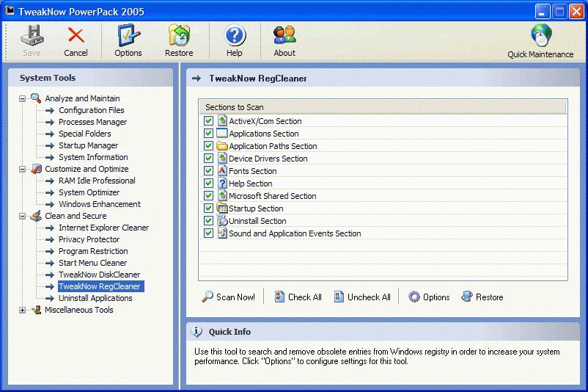Screen dimensions: 588x392
Task: Select Special Folders in tree
Action: pos(85,134)
